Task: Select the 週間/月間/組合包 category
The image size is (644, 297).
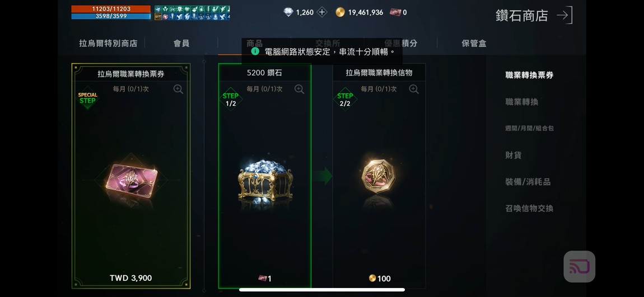Action: tap(529, 129)
